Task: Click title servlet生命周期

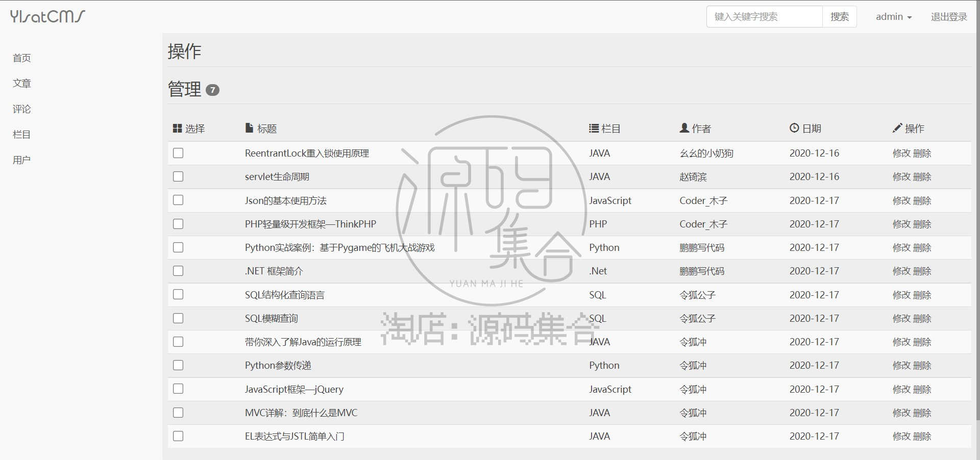Action: 277,177
